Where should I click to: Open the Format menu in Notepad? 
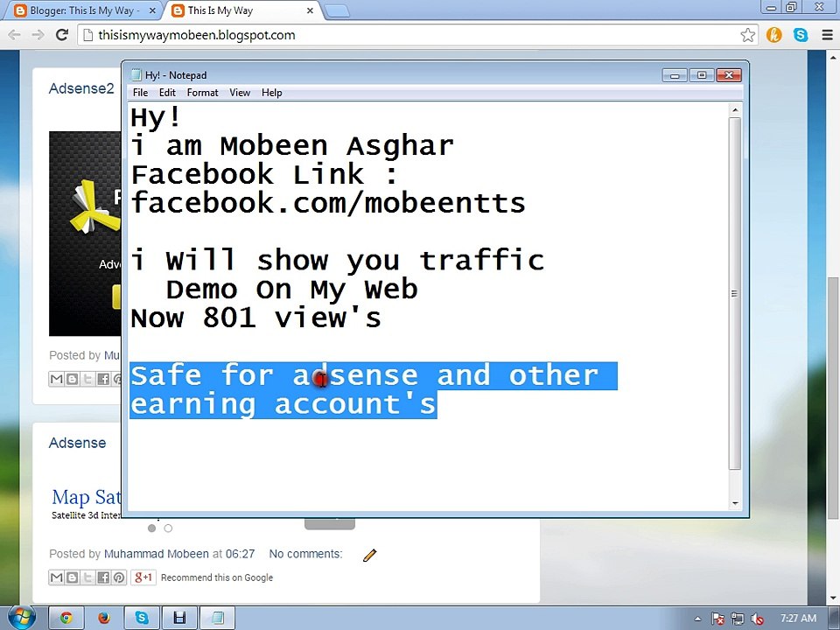202,93
